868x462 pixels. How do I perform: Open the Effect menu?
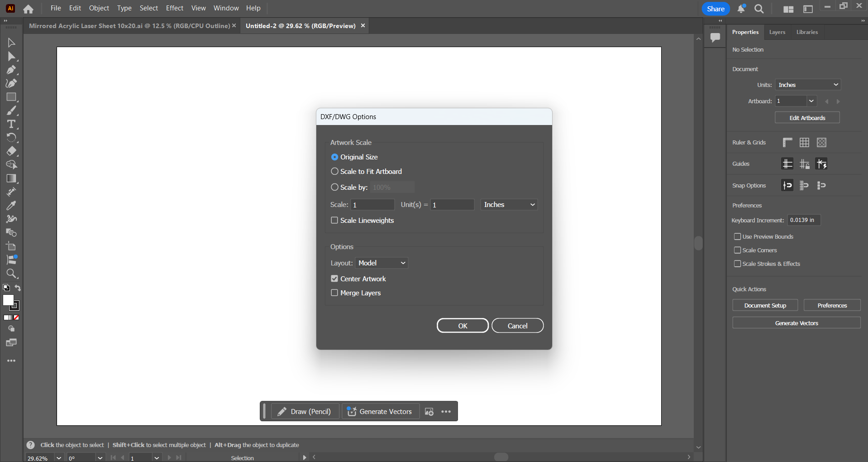[x=175, y=8]
